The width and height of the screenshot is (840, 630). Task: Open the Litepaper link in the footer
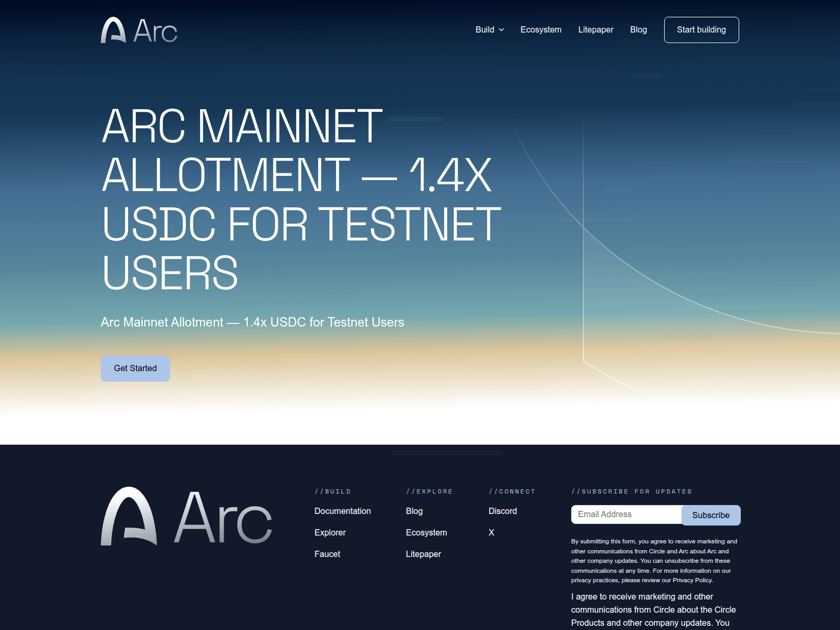click(x=423, y=554)
